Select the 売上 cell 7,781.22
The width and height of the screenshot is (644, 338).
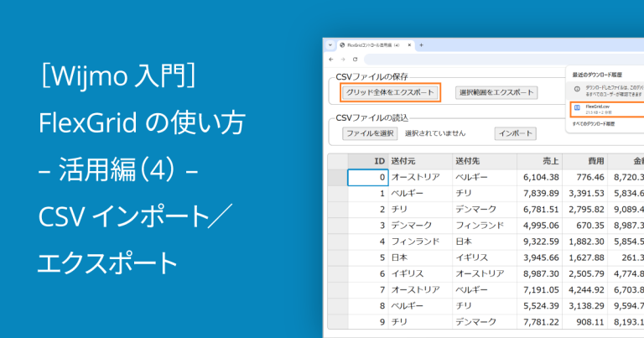pyautogui.click(x=540, y=321)
